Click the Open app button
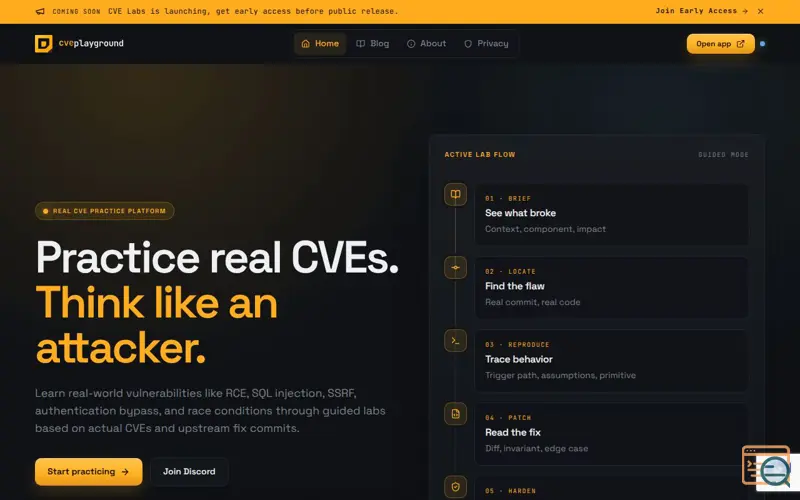Screen dimensions: 800x500 pos(720,44)
